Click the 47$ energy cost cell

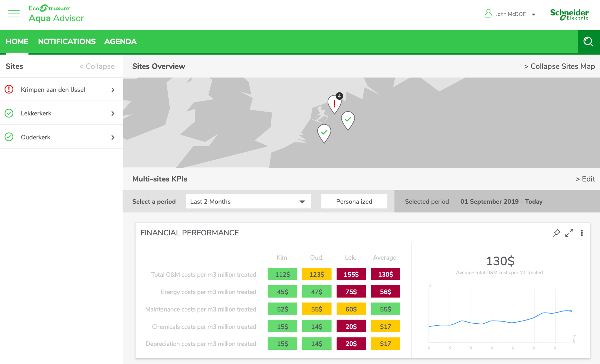click(x=317, y=291)
